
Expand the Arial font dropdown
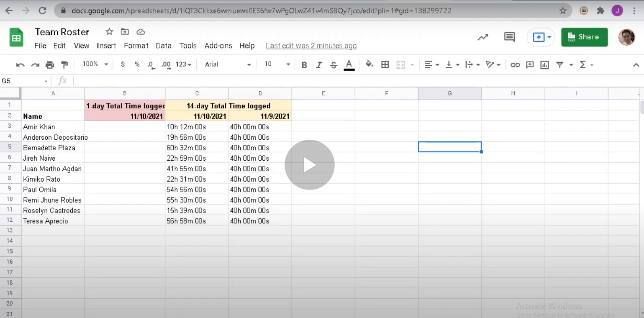coord(228,64)
